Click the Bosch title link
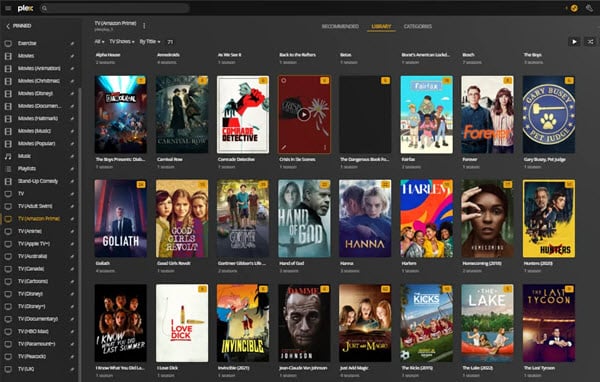This screenshot has width=600, height=382. coord(468,55)
